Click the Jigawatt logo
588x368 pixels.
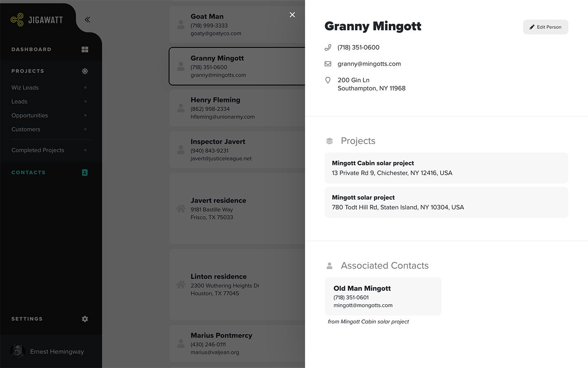(x=37, y=20)
